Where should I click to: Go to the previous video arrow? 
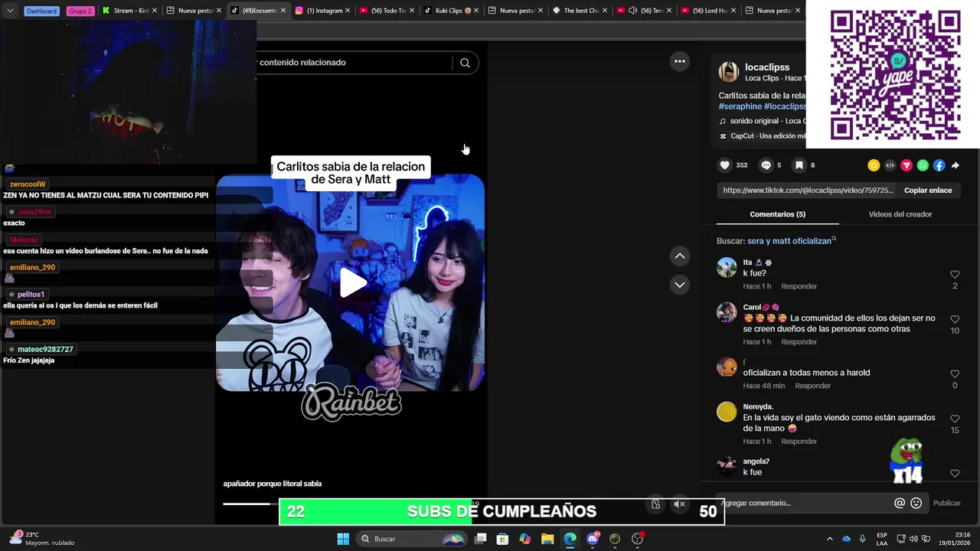(x=680, y=256)
